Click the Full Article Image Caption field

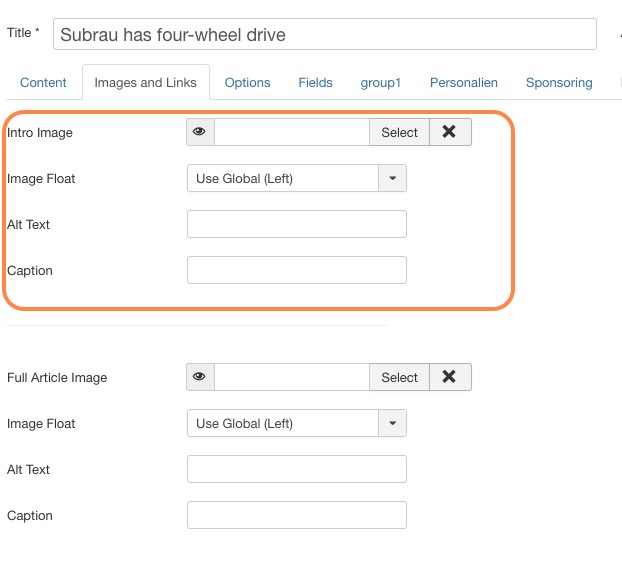pyautogui.click(x=297, y=516)
